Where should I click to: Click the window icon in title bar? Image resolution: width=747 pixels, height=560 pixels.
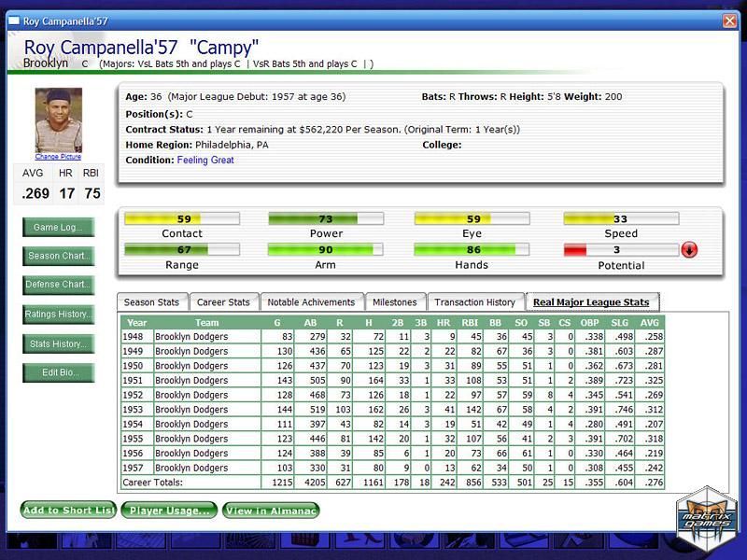pyautogui.click(x=13, y=20)
